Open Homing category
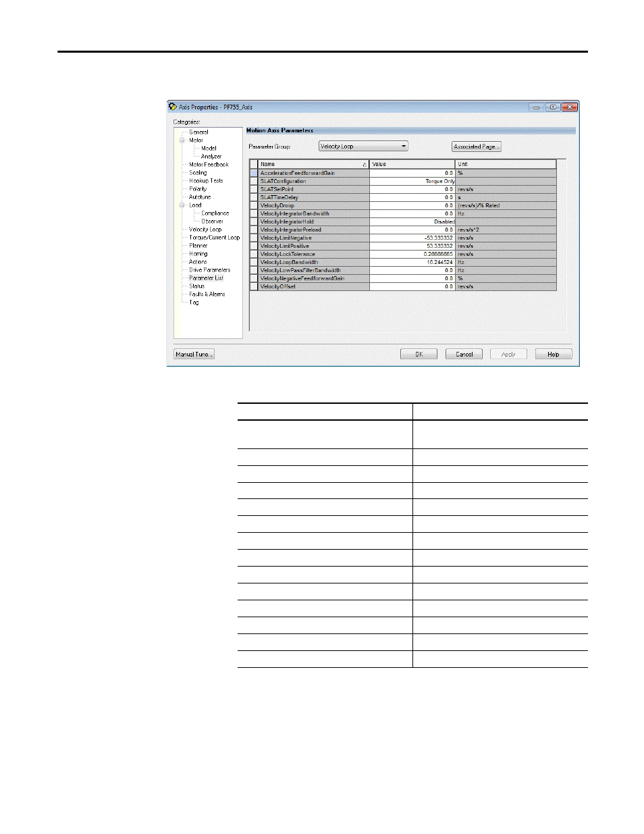The width and height of the screenshot is (644, 834). [x=198, y=254]
